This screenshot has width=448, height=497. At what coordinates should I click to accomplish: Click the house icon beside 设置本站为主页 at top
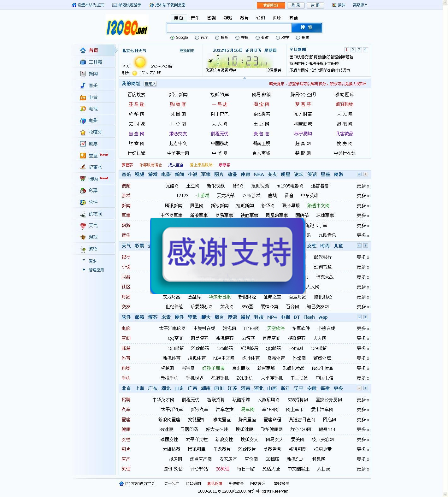point(74,5)
